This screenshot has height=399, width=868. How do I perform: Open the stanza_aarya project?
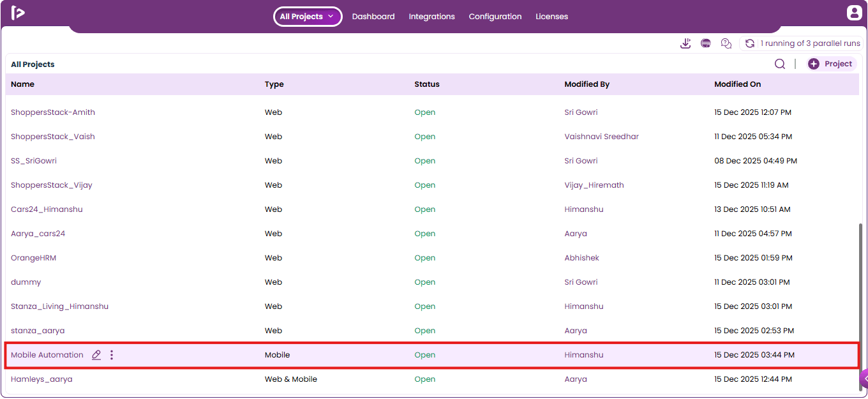click(x=38, y=331)
